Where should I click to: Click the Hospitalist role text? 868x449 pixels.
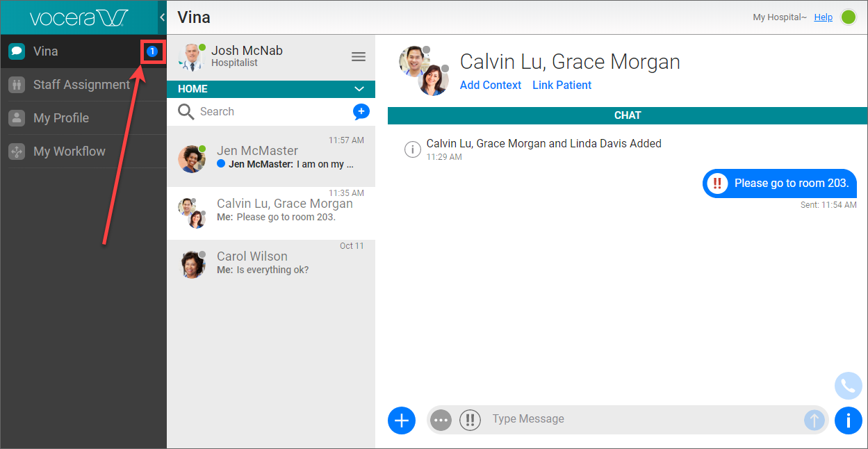click(234, 63)
